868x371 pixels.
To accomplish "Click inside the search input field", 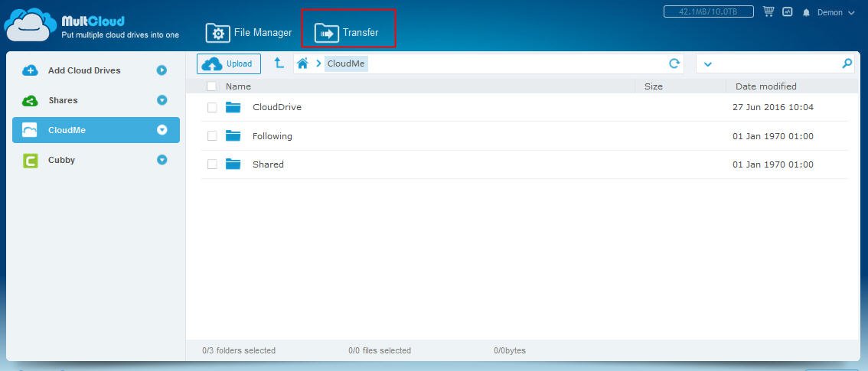I will coord(776,63).
